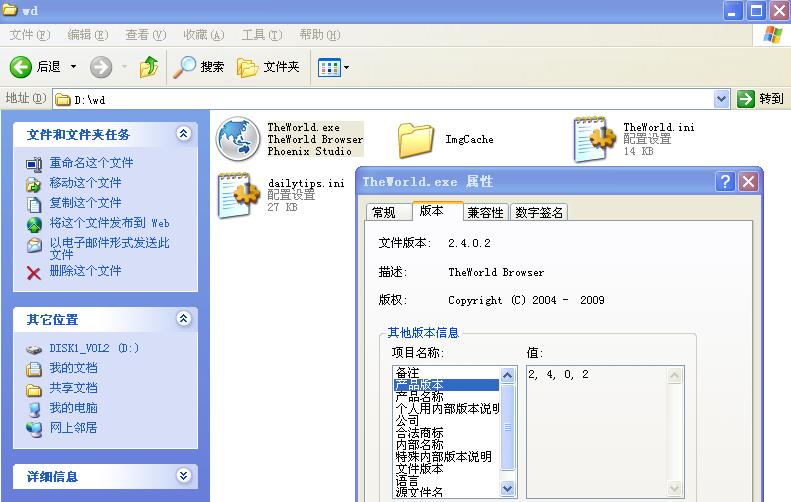Switch to the 版本 tab
Image resolution: width=791 pixels, height=502 pixels.
[437, 211]
